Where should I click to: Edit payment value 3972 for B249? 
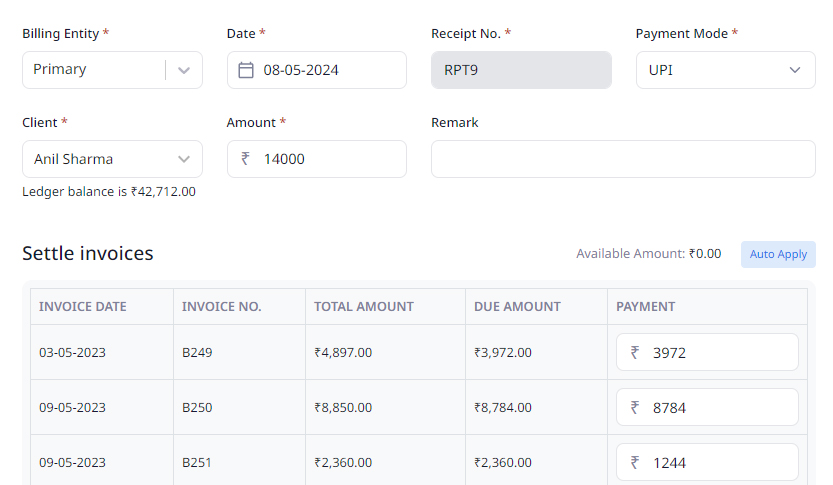coord(707,352)
